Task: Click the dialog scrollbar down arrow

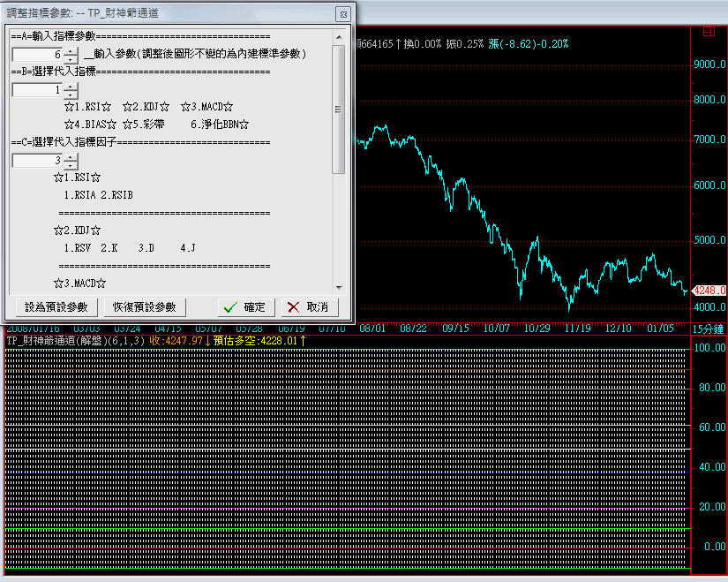Action: pos(339,287)
